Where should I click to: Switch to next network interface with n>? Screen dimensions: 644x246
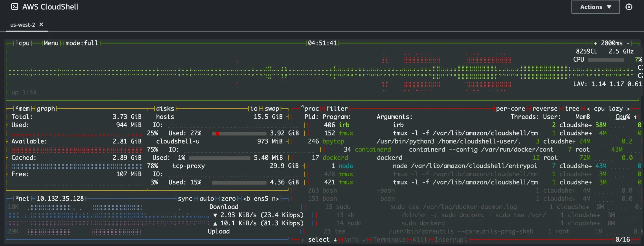[x=275, y=199]
